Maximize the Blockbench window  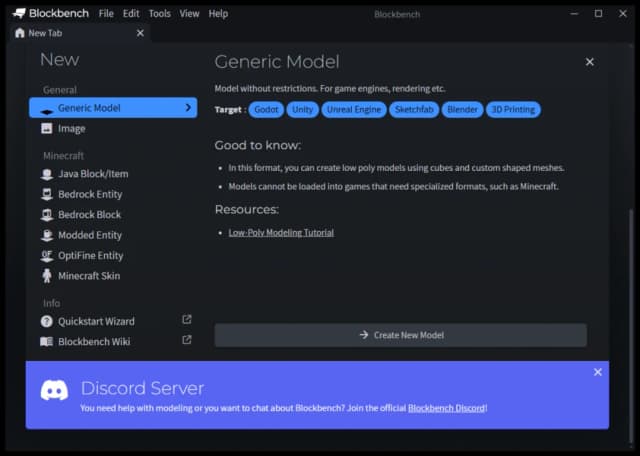pos(598,14)
